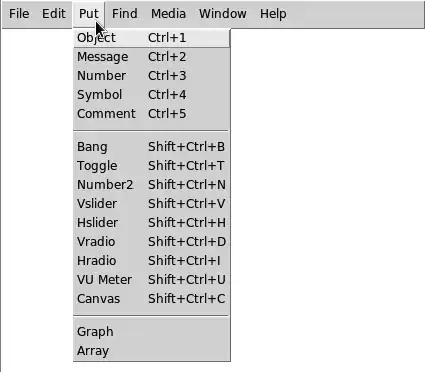Pick the Hradio menu option
The height and width of the screenshot is (372, 425).
pyautogui.click(x=152, y=261)
